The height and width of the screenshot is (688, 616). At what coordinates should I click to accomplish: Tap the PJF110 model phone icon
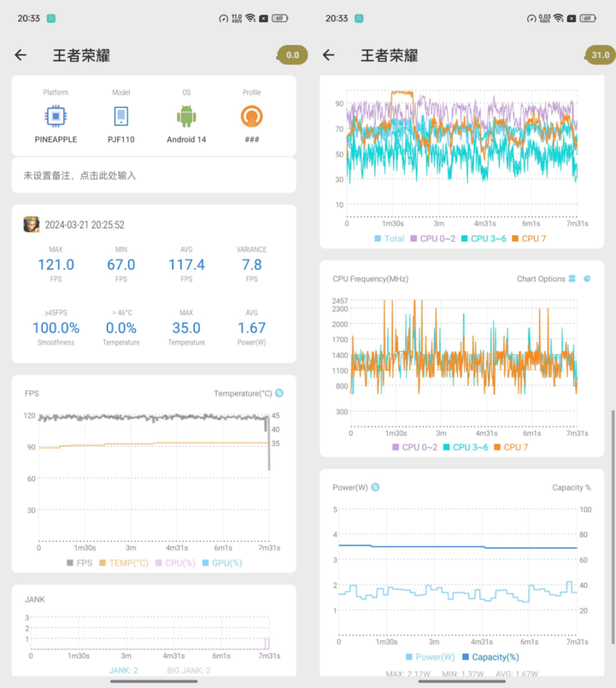pos(120,115)
